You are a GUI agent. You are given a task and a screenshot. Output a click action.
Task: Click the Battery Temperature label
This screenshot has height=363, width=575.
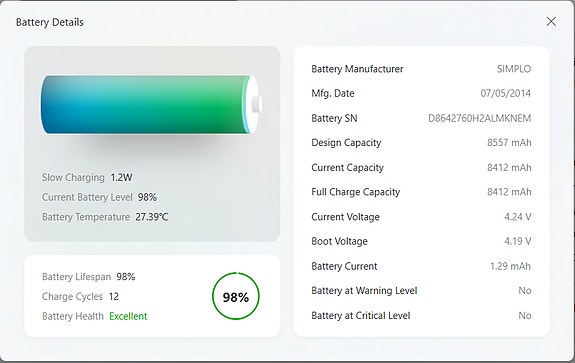[86, 217]
